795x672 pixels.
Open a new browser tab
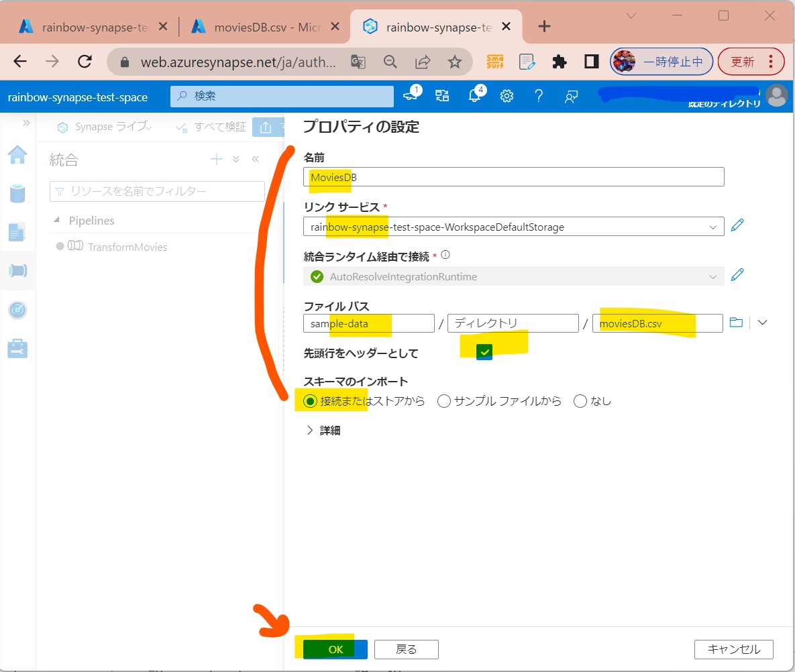[x=544, y=26]
